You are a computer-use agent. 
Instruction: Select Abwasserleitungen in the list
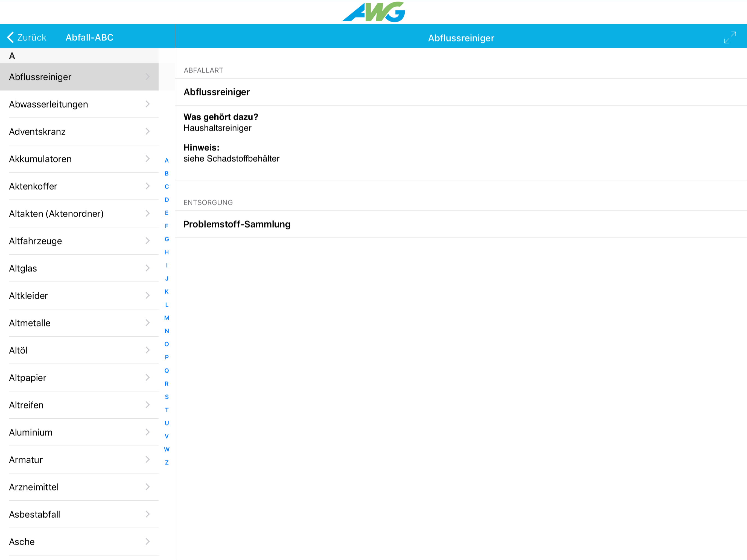(79, 104)
